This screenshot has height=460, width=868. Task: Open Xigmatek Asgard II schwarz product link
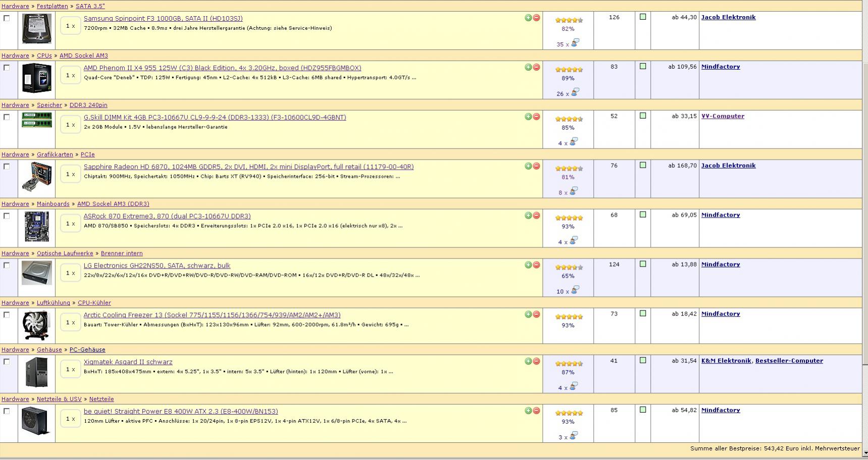click(x=128, y=362)
